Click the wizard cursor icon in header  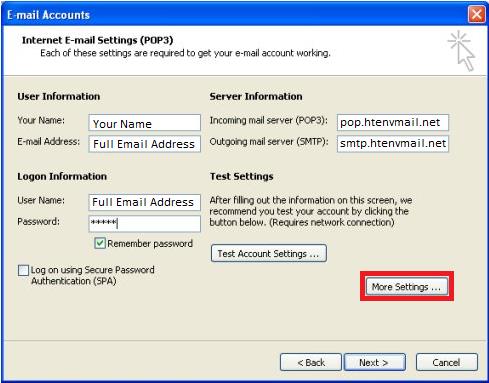(462, 51)
